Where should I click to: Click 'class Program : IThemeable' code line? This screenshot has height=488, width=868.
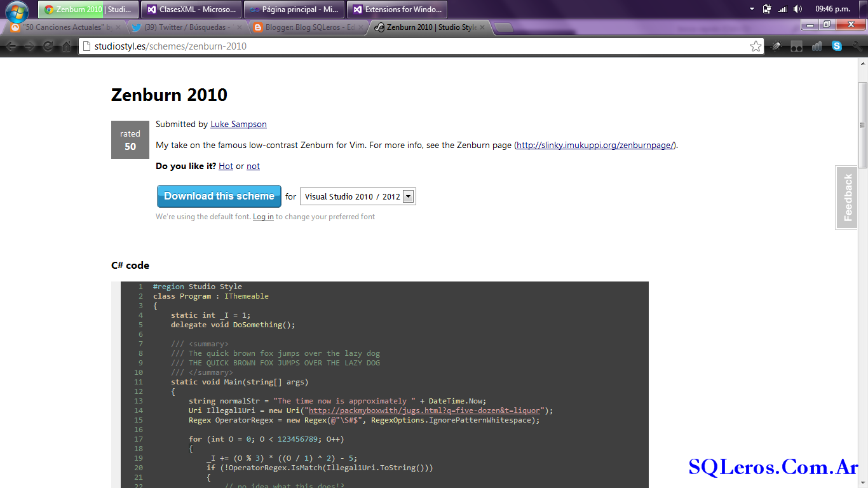point(211,296)
